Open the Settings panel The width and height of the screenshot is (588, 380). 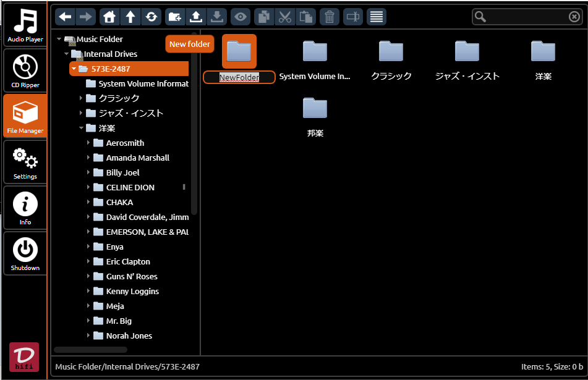point(24,162)
